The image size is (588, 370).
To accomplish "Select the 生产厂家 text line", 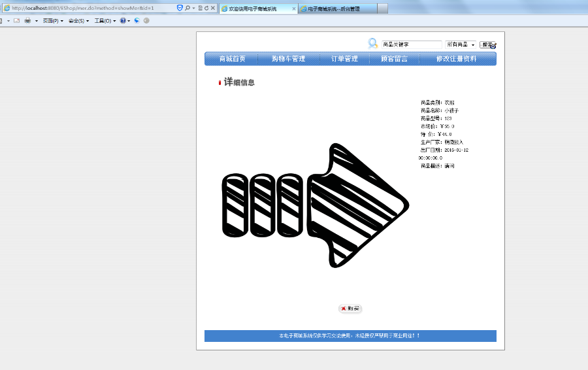I will point(442,143).
